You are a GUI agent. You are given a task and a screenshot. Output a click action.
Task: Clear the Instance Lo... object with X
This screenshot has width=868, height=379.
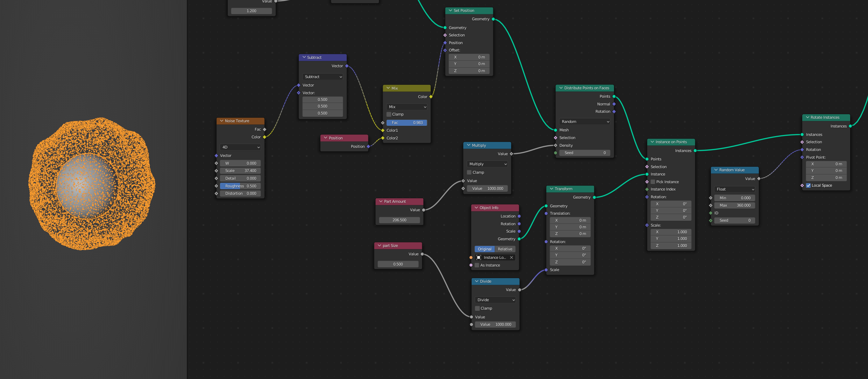tap(511, 257)
